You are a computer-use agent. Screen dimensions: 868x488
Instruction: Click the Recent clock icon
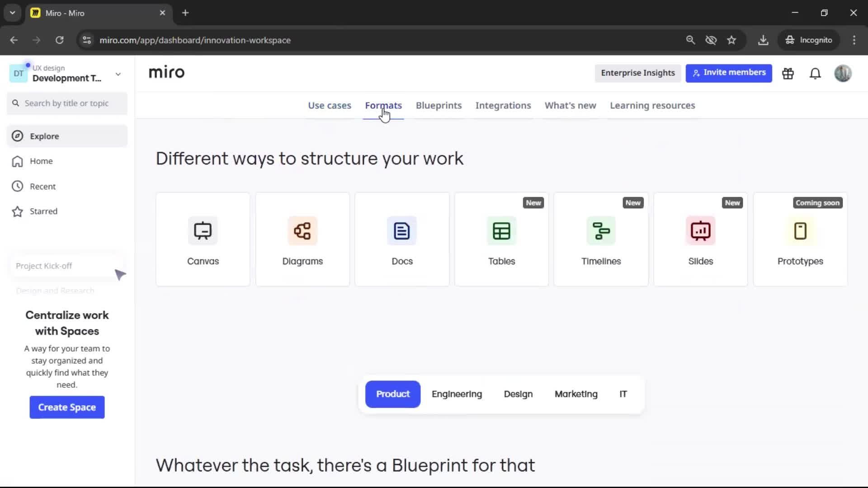coord(17,186)
